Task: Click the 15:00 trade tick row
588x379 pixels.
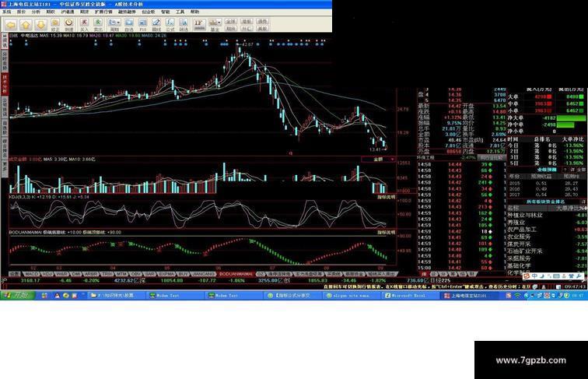Action: point(462,268)
